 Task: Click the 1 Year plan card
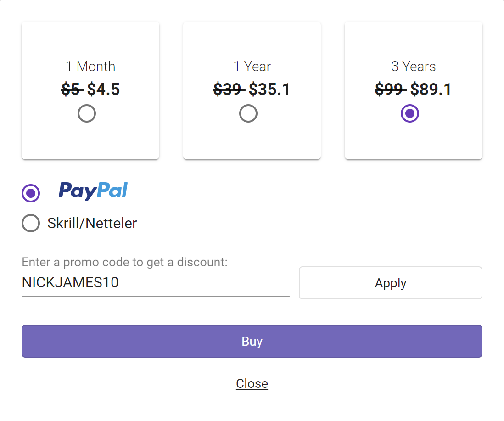[x=252, y=90]
